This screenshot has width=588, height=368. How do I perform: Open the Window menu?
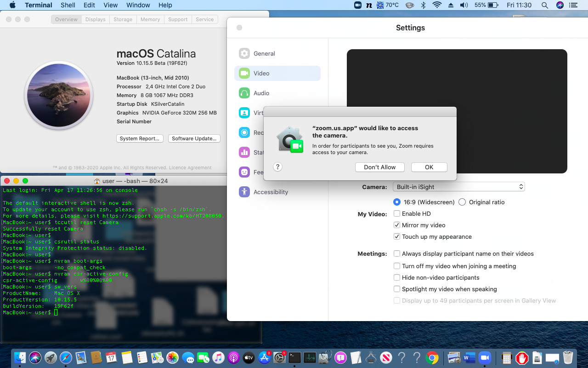138,5
